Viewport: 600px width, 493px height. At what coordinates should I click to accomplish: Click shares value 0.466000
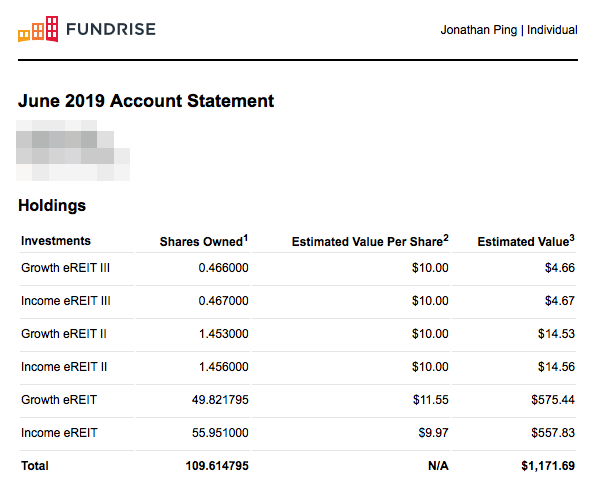click(x=223, y=268)
